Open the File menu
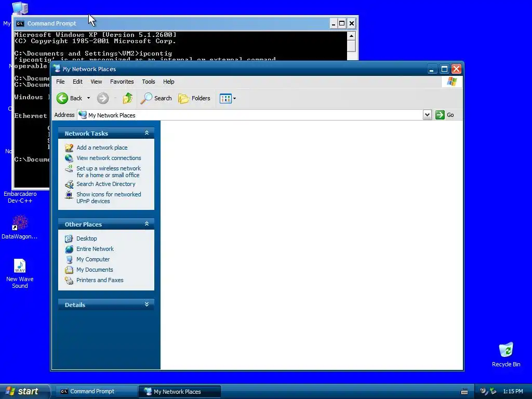532x399 pixels. pyautogui.click(x=60, y=82)
